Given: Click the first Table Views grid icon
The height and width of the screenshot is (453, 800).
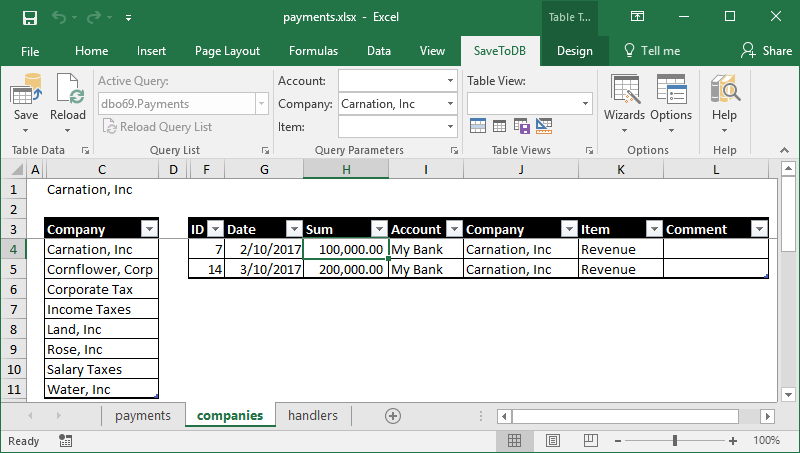Looking at the screenshot, I should 478,125.
